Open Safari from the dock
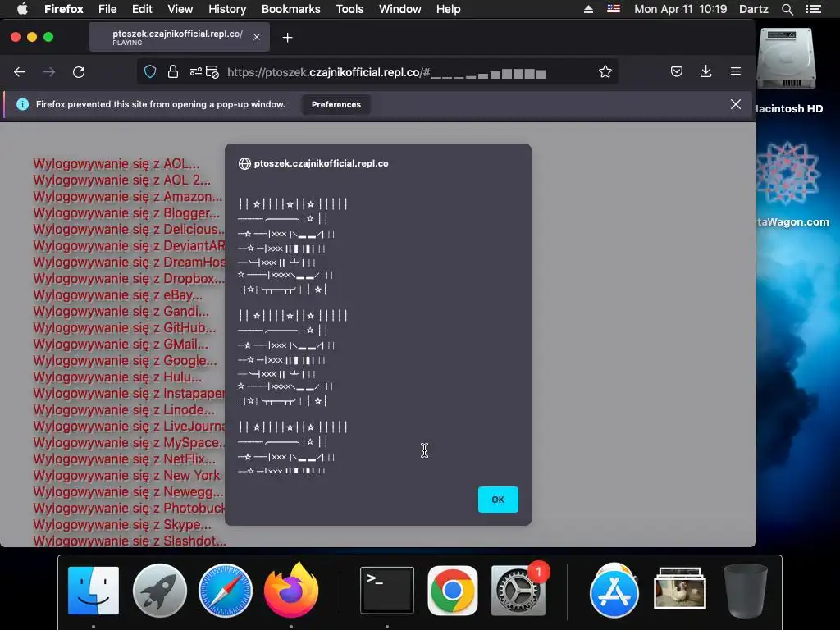 tap(226, 591)
